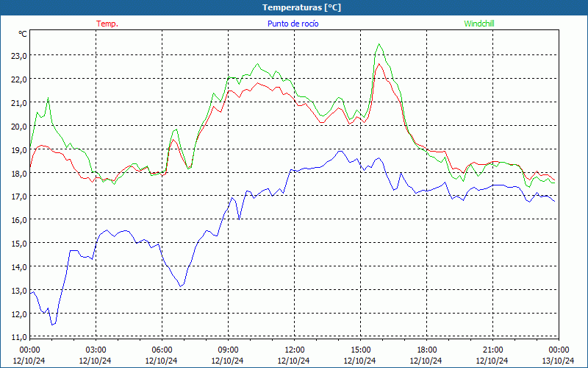The image size is (588, 368).
Task: Click the 18:00 time axis label
Action: [x=426, y=350]
